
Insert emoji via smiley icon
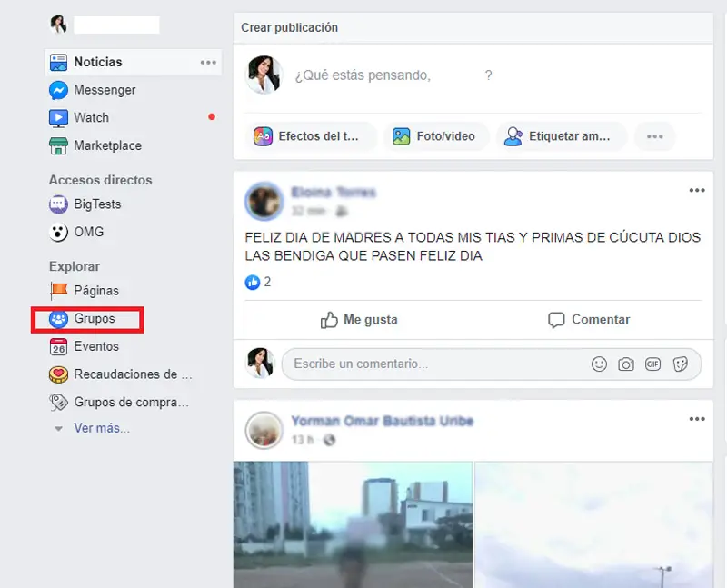pos(599,364)
